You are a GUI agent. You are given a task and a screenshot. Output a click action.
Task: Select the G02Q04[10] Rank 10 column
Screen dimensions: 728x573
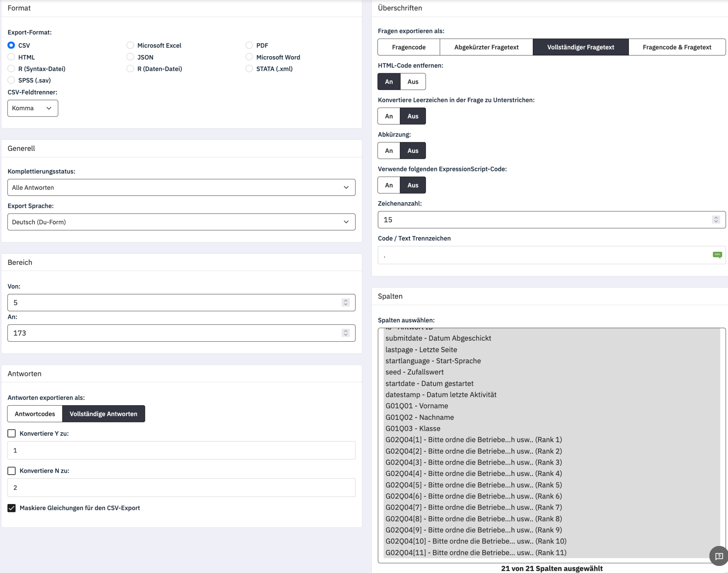coord(552,541)
